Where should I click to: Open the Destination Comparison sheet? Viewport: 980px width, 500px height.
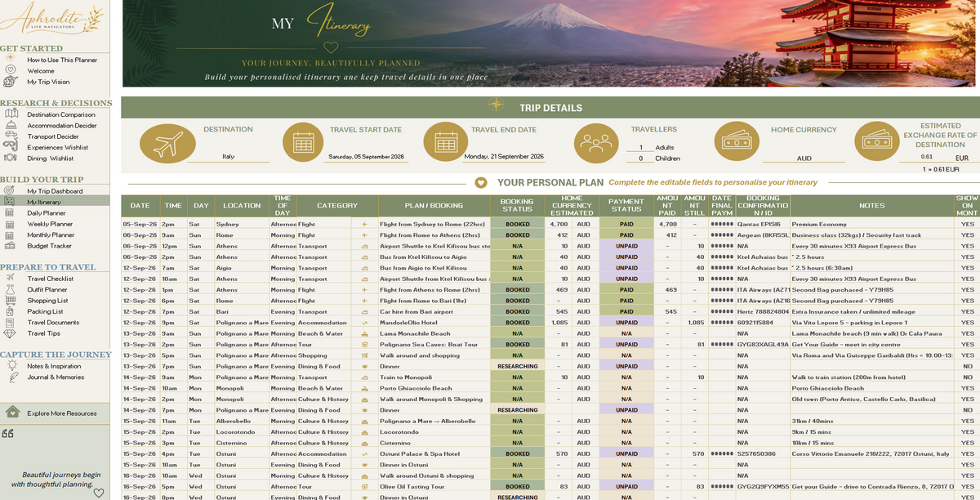(61, 114)
